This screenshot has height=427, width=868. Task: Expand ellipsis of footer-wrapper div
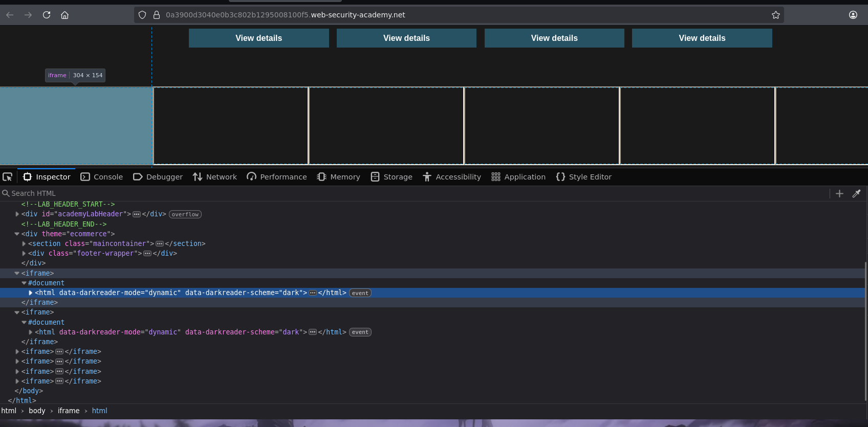coord(147,254)
